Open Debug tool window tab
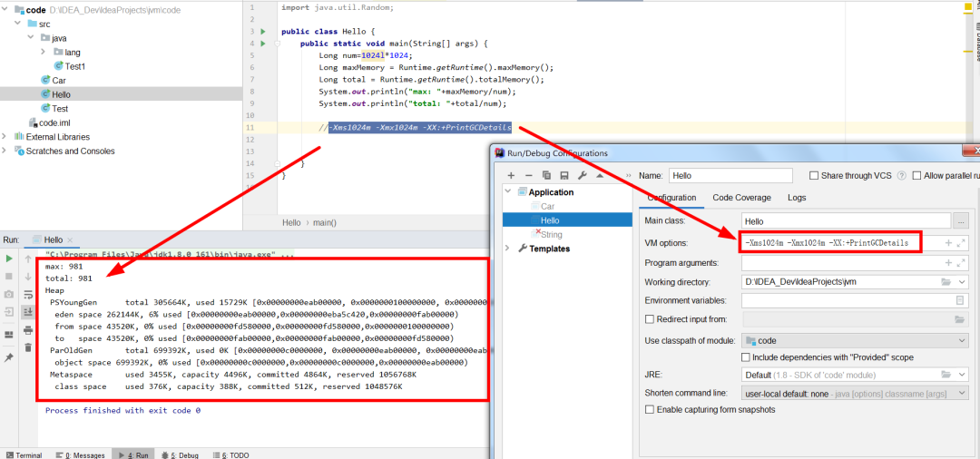 pos(180,455)
